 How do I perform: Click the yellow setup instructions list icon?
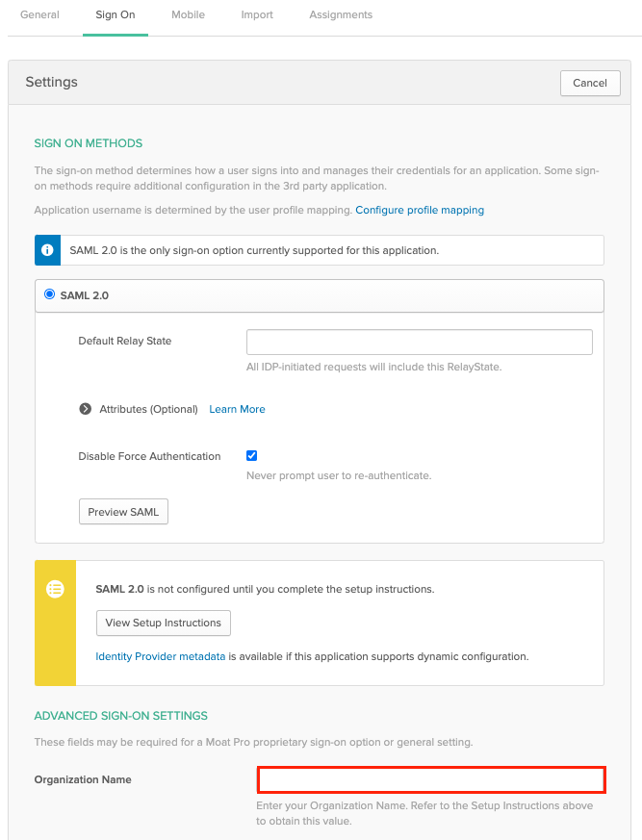click(x=55, y=589)
